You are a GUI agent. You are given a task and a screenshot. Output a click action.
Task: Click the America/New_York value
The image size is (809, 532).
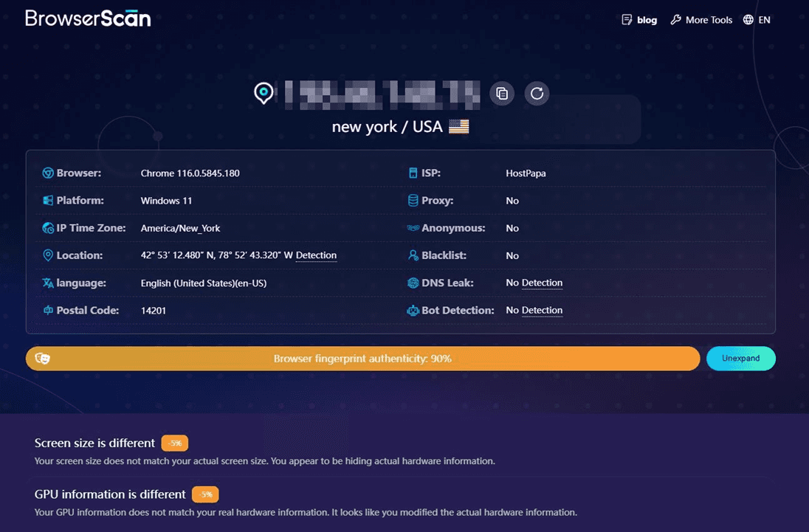pos(181,228)
